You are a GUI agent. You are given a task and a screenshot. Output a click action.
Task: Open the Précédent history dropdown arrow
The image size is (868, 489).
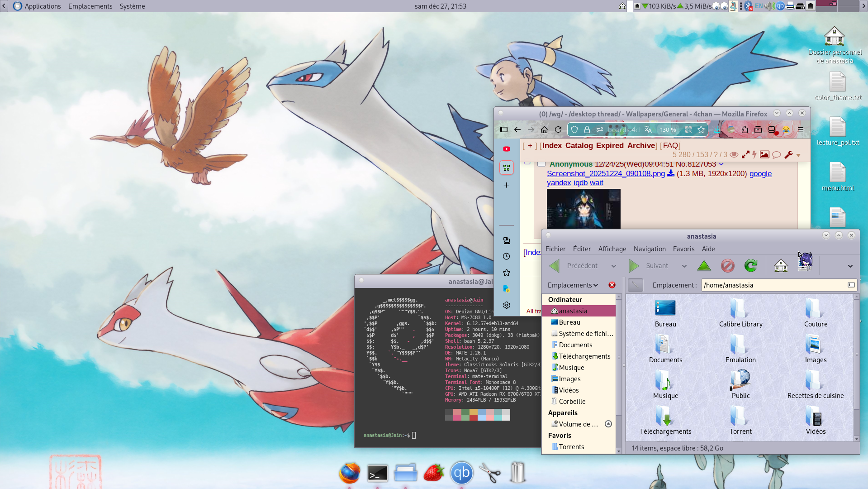[614, 266]
